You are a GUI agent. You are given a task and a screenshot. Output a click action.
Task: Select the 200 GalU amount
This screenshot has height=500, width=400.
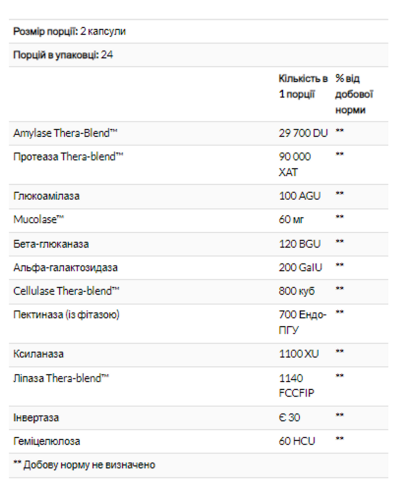[300, 267]
